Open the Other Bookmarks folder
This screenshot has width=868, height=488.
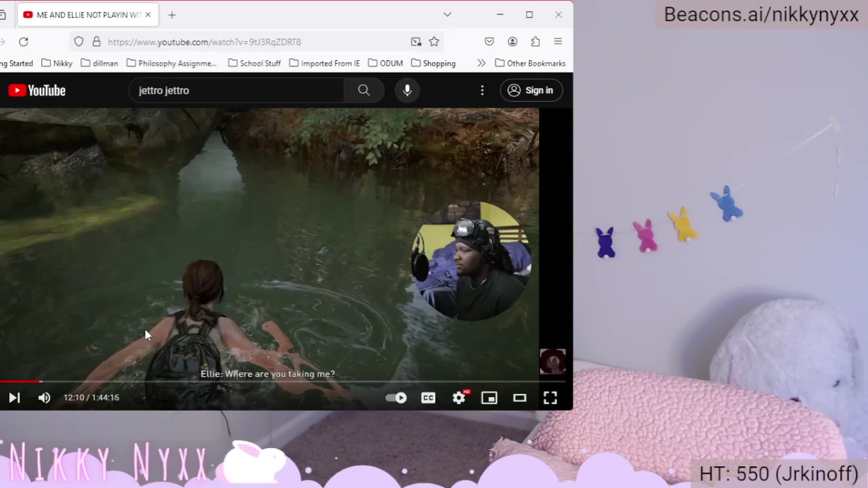pyautogui.click(x=530, y=63)
